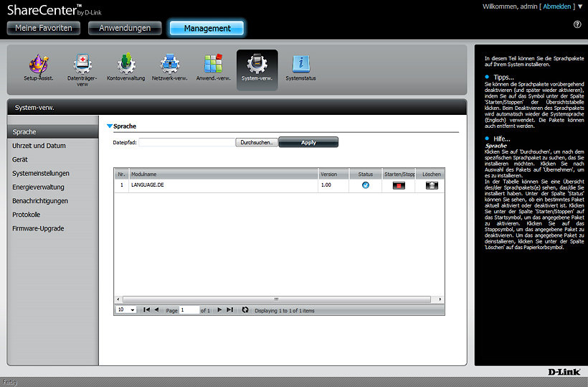
Task: Click into the Dateipfad input field
Action: (x=186, y=142)
